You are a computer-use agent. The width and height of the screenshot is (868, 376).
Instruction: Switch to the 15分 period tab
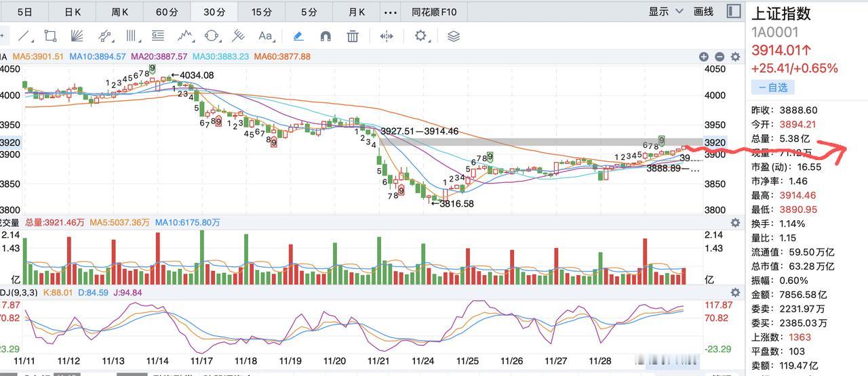pos(262,12)
